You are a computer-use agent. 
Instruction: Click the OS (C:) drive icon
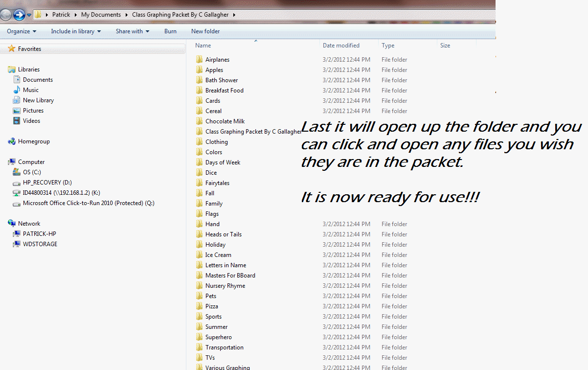[x=17, y=172]
